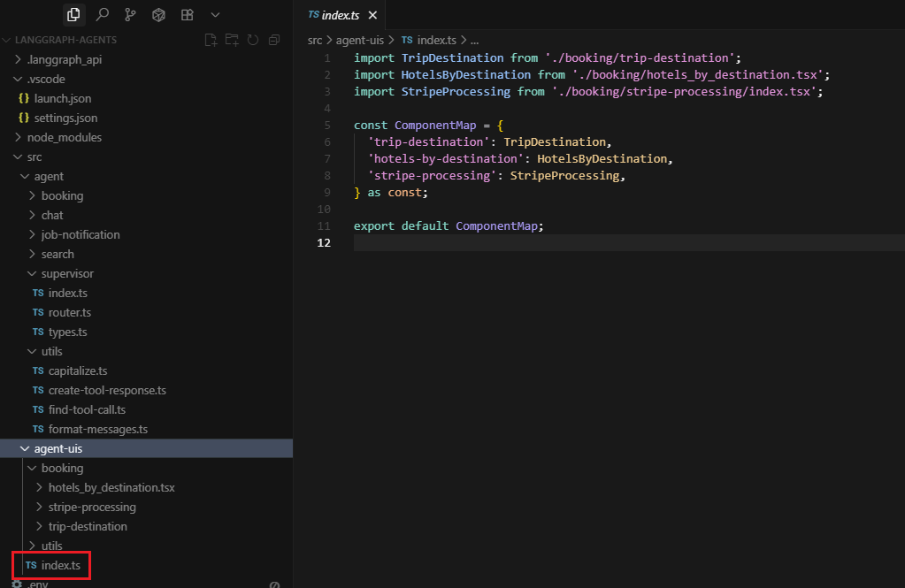Expand the node_modules folder
The width and height of the screenshot is (905, 588).
pos(64,137)
